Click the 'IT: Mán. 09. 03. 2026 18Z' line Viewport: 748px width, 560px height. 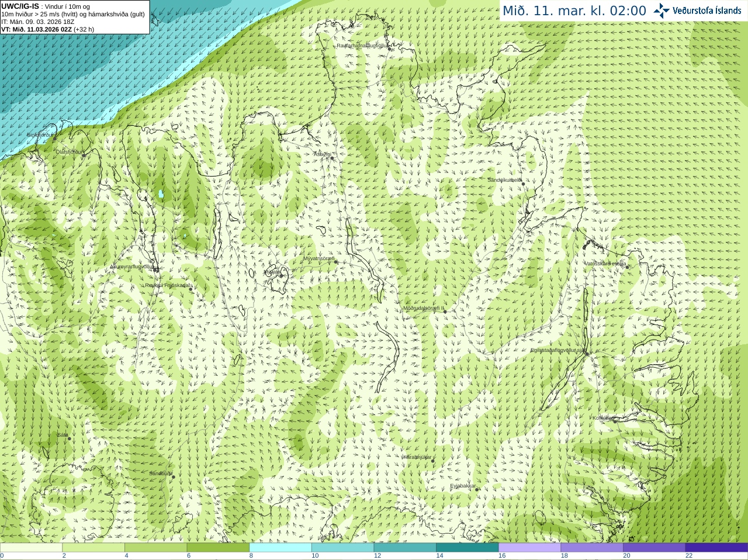point(37,22)
